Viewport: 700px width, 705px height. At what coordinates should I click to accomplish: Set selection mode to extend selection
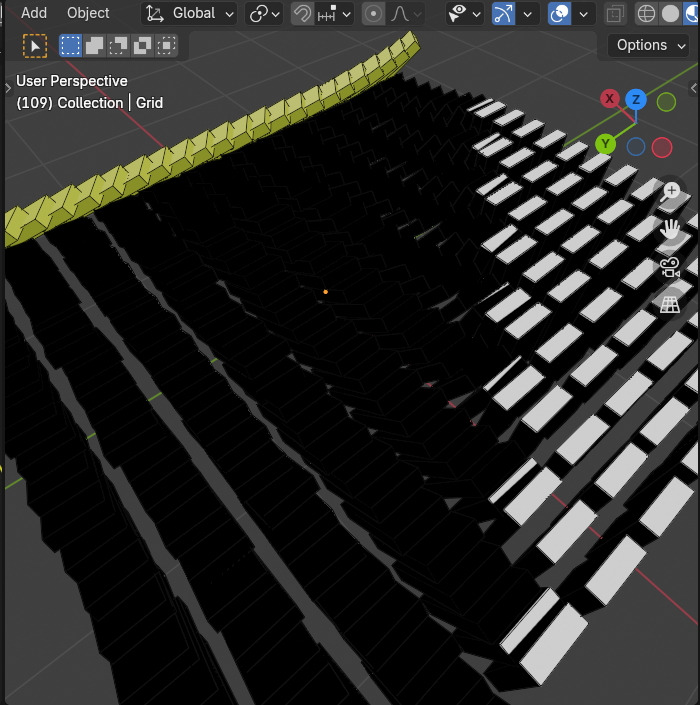tap(94, 45)
